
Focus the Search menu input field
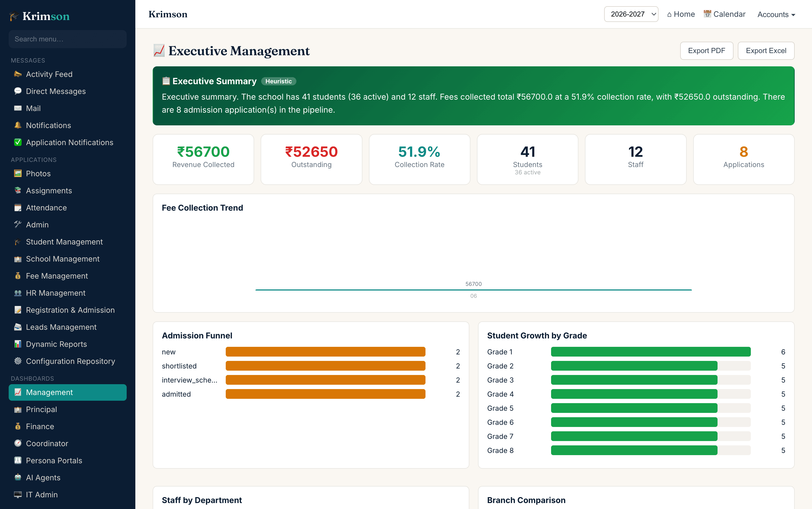(x=68, y=39)
